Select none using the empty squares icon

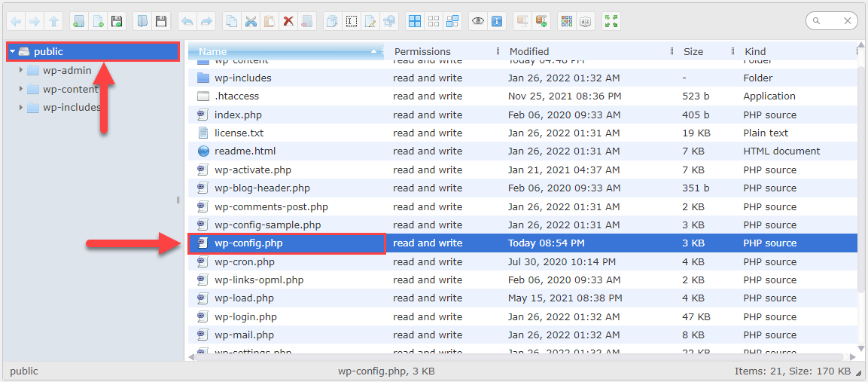pyautogui.click(x=434, y=21)
